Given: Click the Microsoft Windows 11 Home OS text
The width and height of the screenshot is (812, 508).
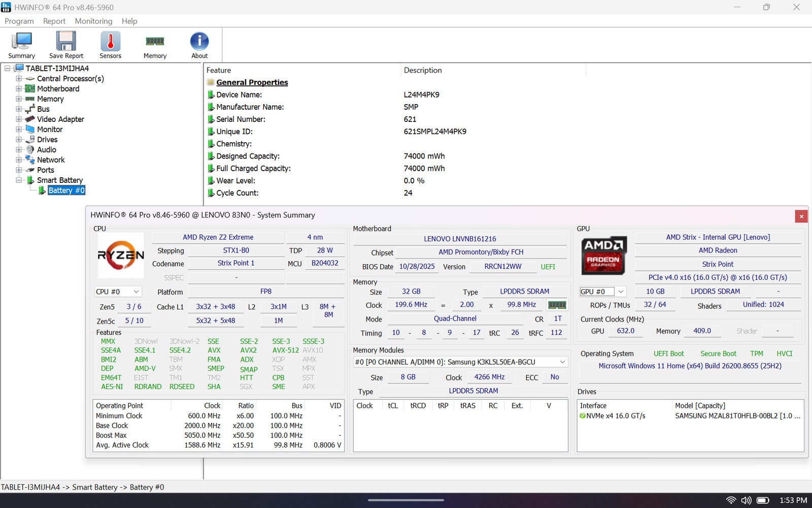Looking at the screenshot, I should pyautogui.click(x=690, y=366).
